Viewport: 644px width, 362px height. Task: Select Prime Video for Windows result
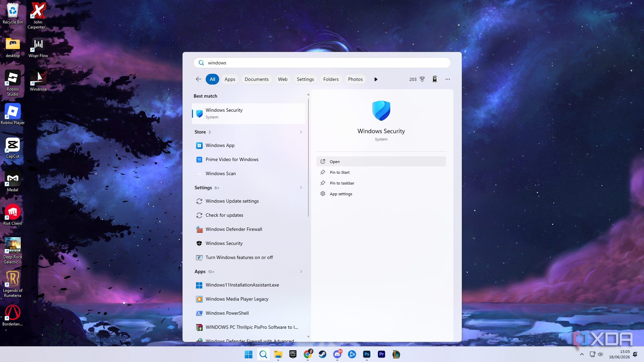248,159
